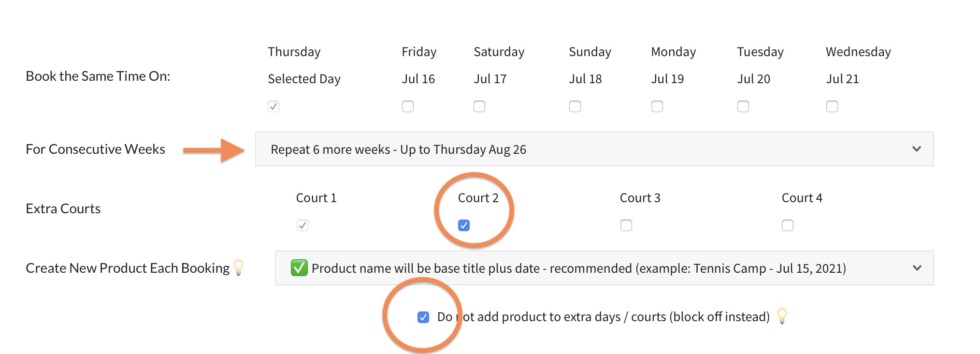Screen dimensions: 980x354
Task: Tick the Monday Jul 19 checkbox
Action: pyautogui.click(x=657, y=106)
